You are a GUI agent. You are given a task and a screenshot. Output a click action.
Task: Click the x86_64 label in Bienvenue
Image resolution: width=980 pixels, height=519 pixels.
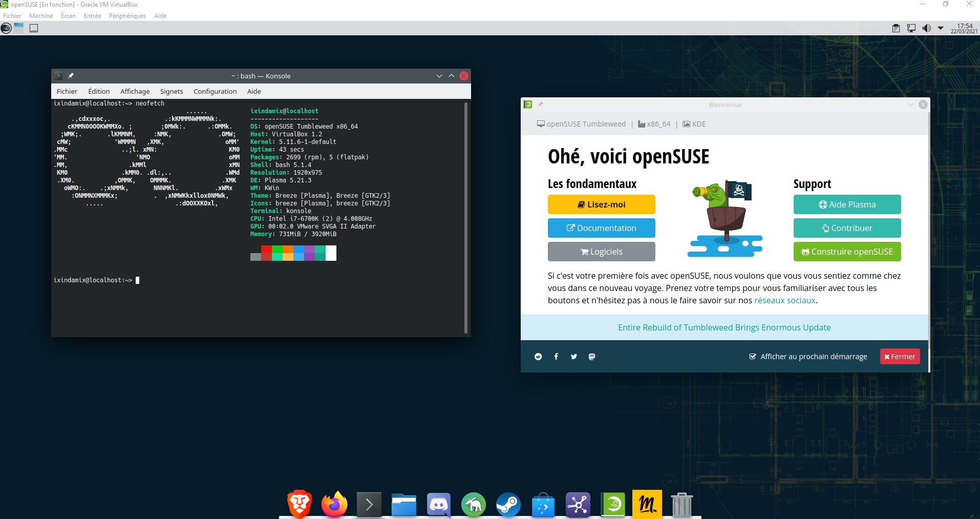[x=654, y=124]
